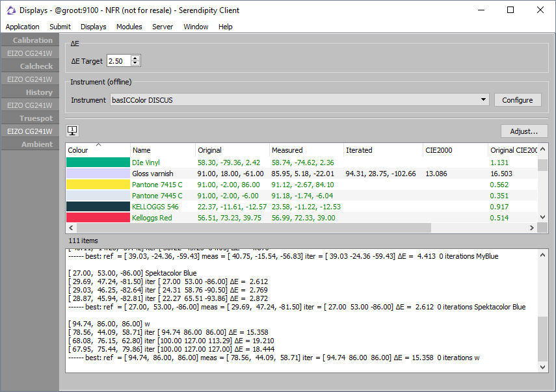Viewport: 556px width, 392px height.
Task: Click the green DIe Vinyl colour swatch
Action: coord(98,163)
